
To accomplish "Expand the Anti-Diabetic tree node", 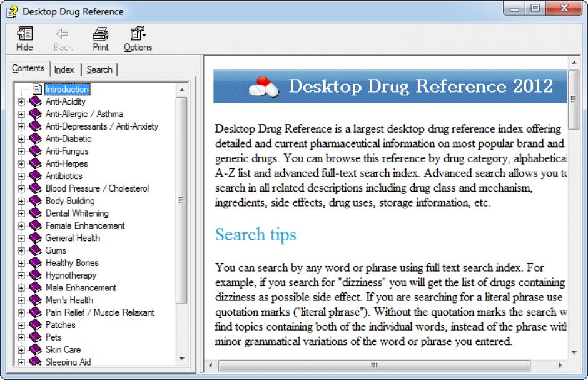I will [21, 139].
